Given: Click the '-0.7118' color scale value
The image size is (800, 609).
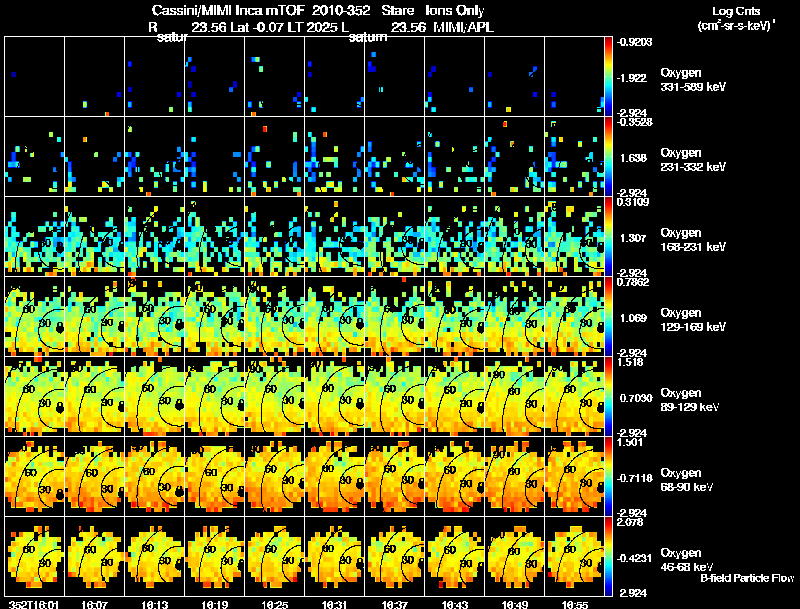Looking at the screenshot, I should (x=634, y=478).
